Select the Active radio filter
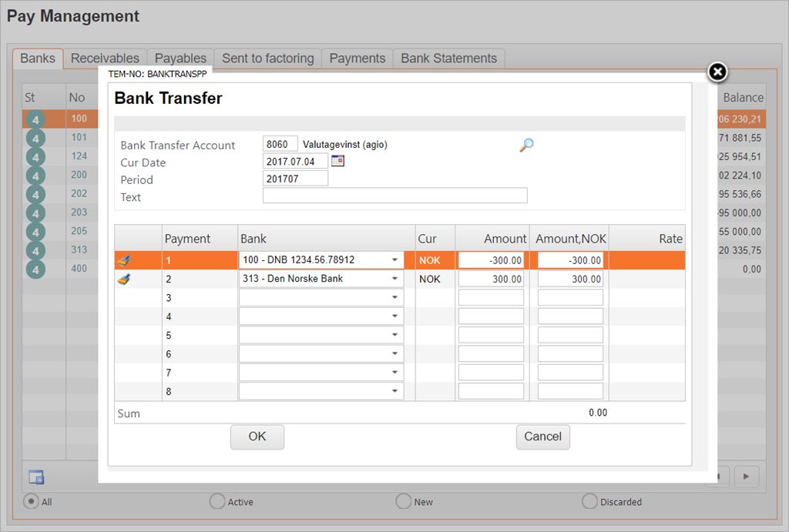The image size is (789, 532). tap(217, 501)
